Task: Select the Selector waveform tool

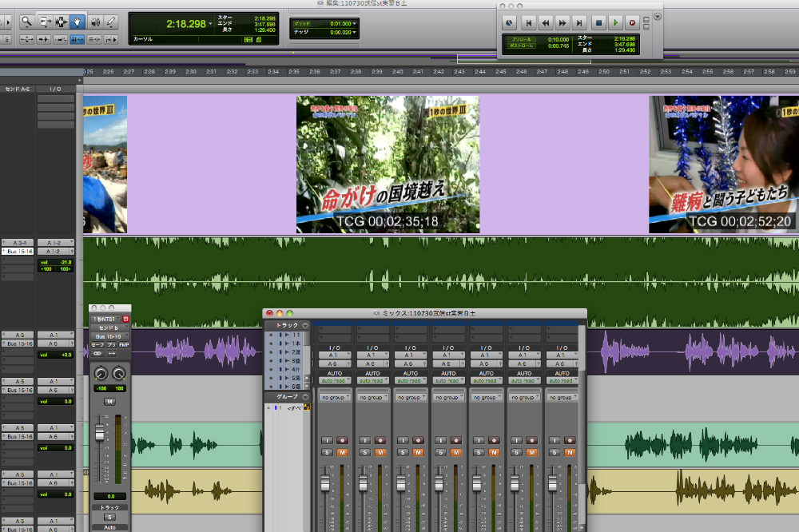Action: 61,22
